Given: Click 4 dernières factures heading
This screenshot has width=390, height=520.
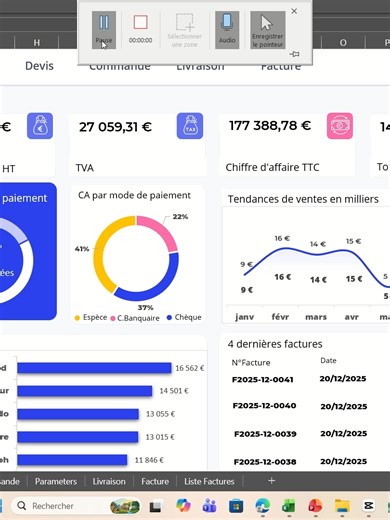Looking at the screenshot, I should pyautogui.click(x=275, y=344).
